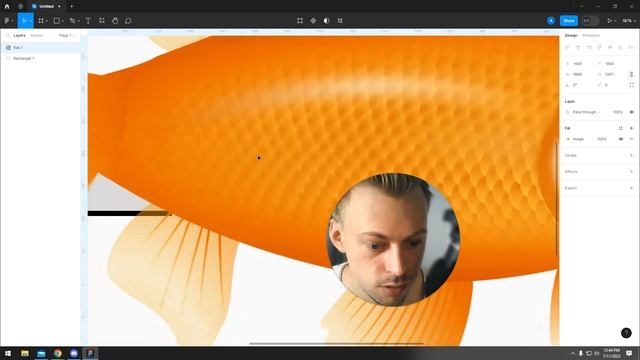Open fill styles grid icon
Screen dimensions: 640x360
pyautogui.click(x=620, y=128)
